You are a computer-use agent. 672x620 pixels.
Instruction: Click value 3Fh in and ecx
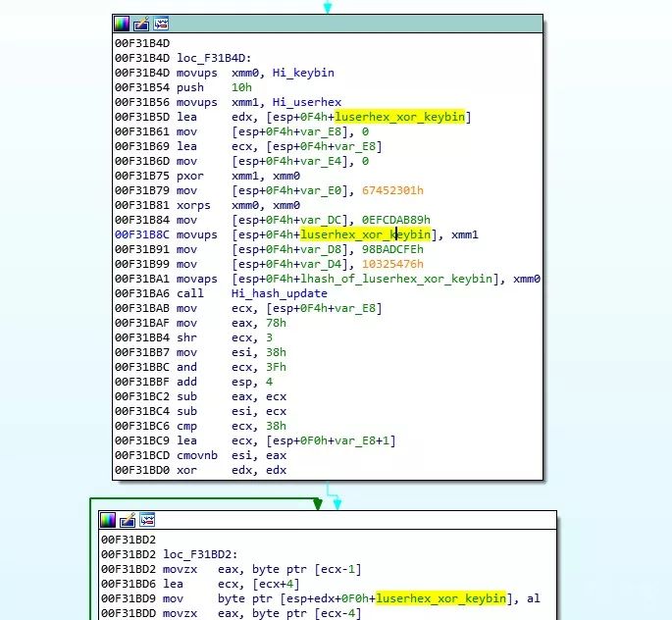click(x=276, y=367)
